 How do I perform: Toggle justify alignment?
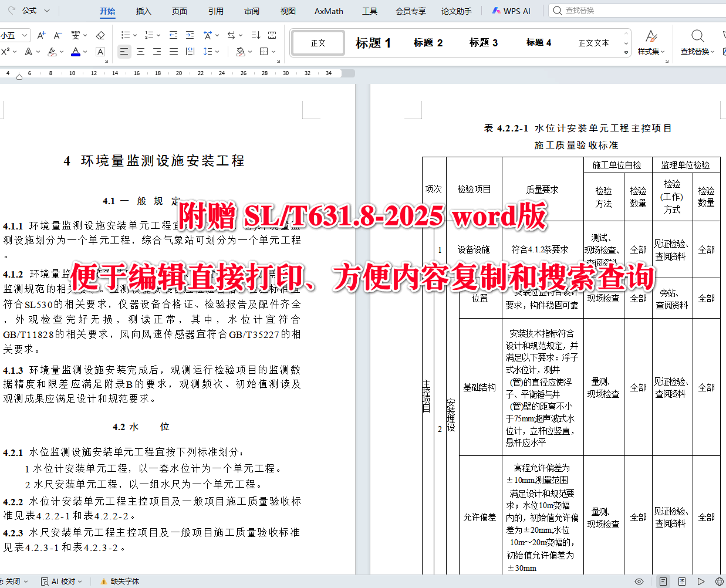click(173, 52)
